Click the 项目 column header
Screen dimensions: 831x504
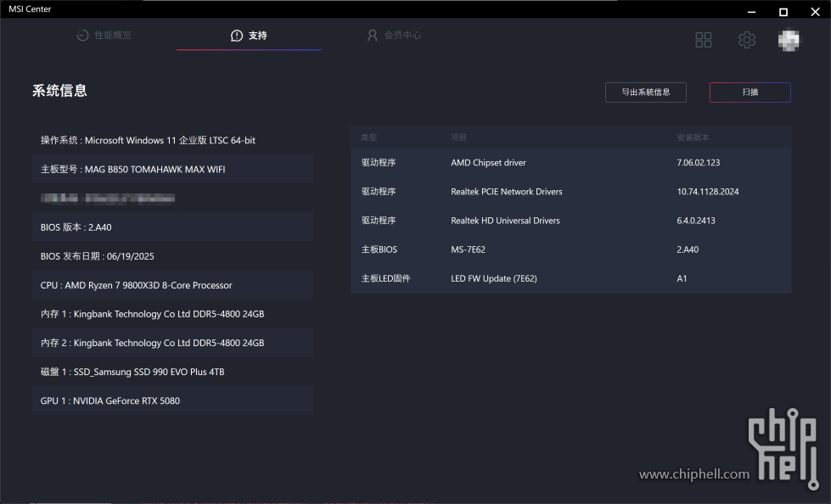458,137
